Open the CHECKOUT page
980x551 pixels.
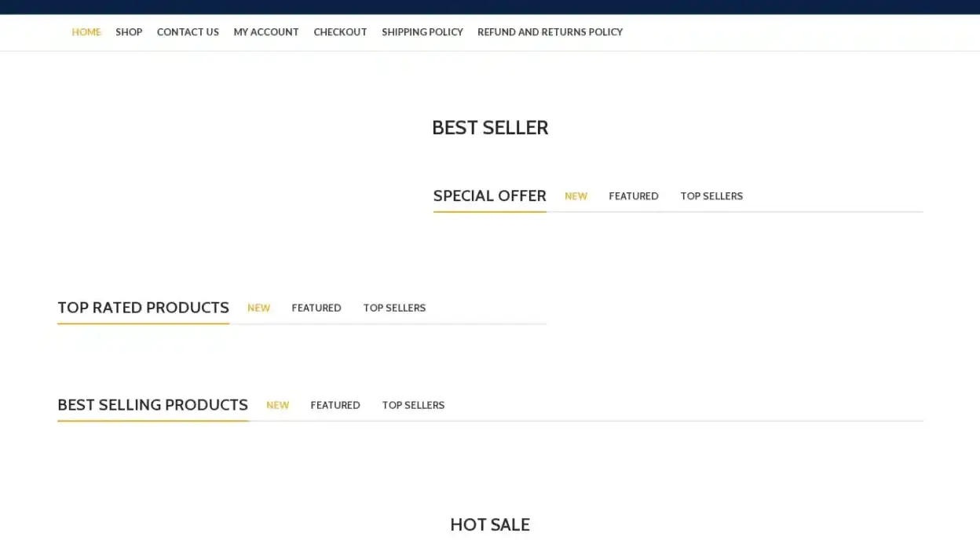click(340, 32)
